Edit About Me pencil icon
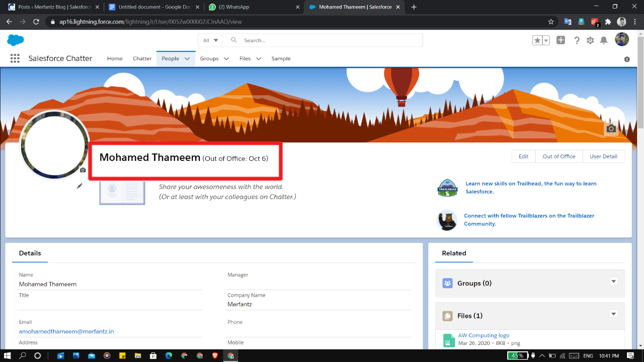This screenshot has height=362, width=644. coord(79,186)
